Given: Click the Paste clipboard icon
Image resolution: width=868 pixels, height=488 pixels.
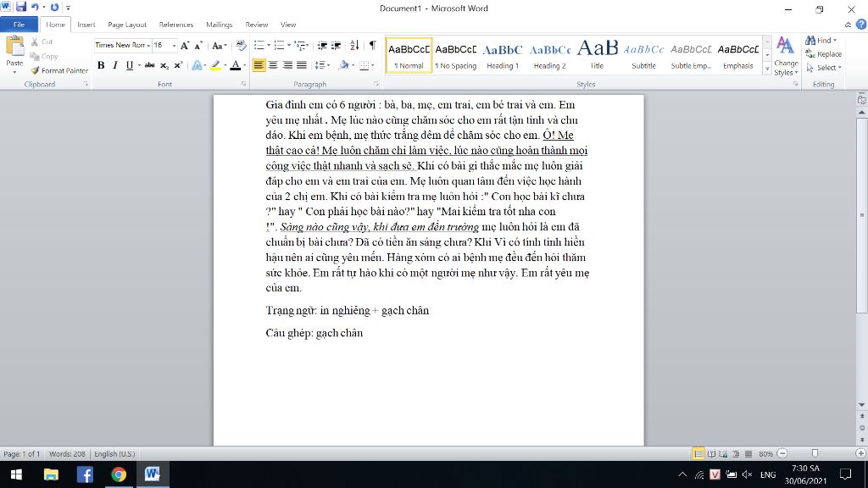Looking at the screenshot, I should (14, 47).
